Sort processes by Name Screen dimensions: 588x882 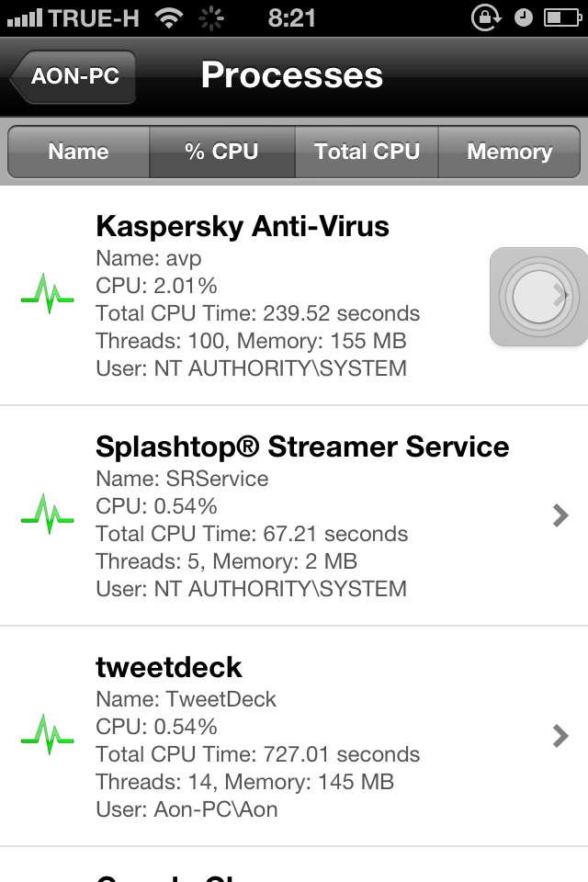[x=79, y=152]
